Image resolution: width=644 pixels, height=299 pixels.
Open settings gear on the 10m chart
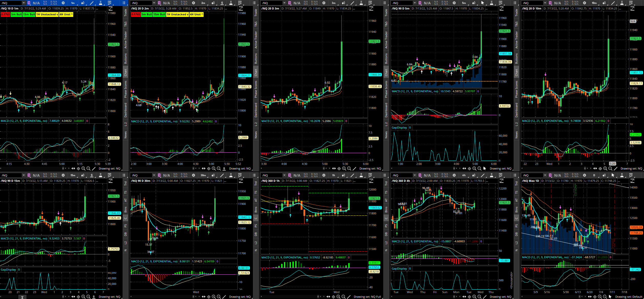click(584, 3)
